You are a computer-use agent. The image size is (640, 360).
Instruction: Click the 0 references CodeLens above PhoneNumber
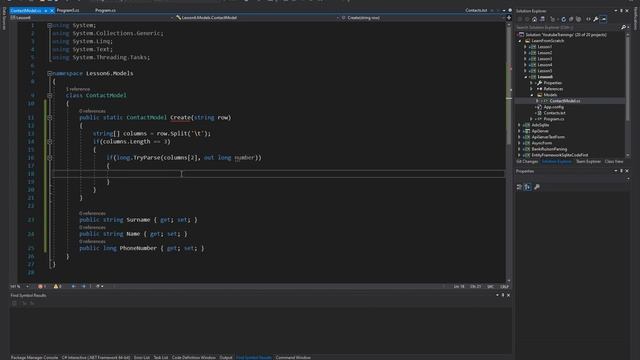tap(92, 242)
